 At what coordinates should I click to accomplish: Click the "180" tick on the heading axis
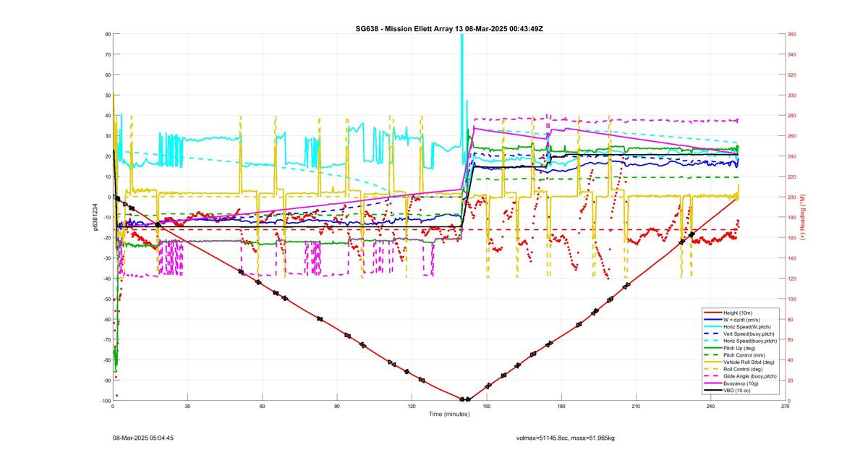(x=791, y=217)
